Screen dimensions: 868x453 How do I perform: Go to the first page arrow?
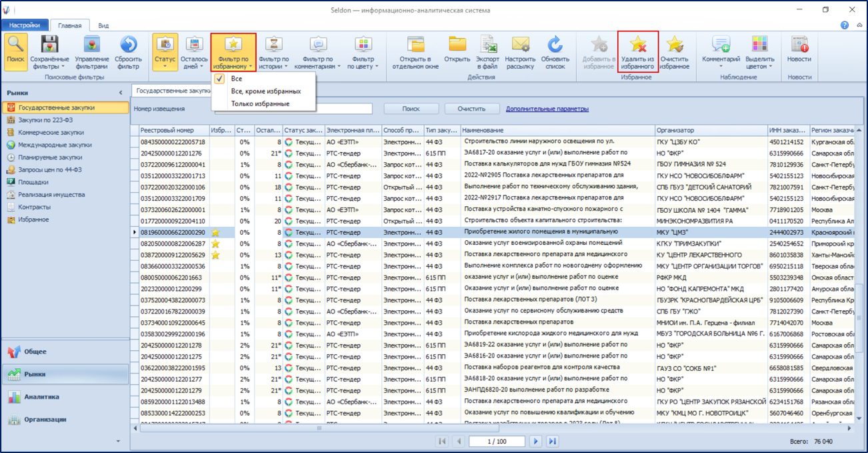coord(442,441)
